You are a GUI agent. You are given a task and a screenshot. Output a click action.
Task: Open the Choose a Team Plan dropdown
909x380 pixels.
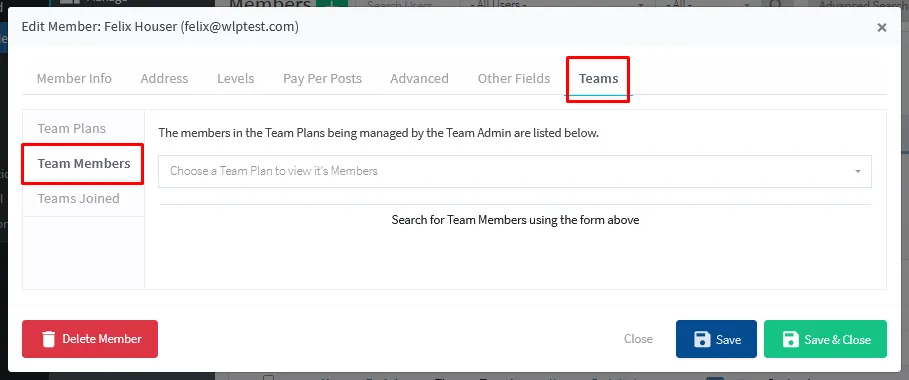point(515,171)
